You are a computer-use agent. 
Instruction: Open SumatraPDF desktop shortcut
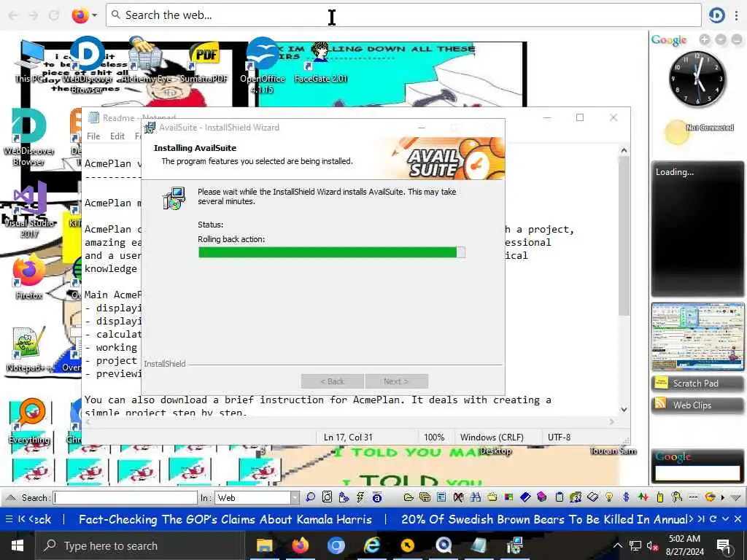click(x=204, y=63)
